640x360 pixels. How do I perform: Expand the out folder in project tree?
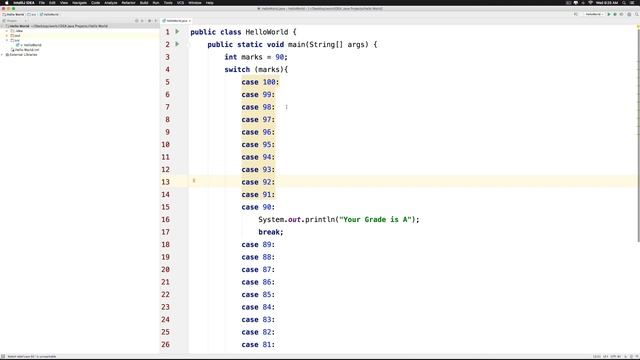(x=7, y=36)
